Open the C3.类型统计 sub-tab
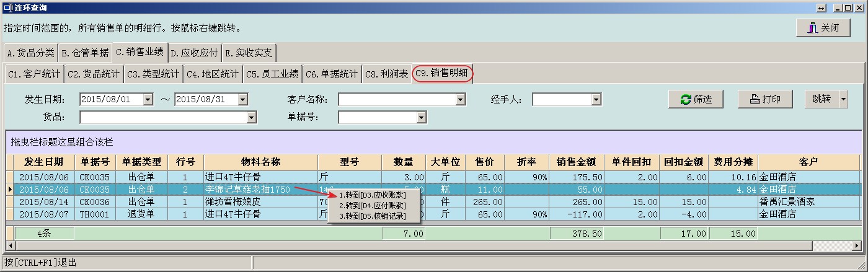 coord(153,74)
